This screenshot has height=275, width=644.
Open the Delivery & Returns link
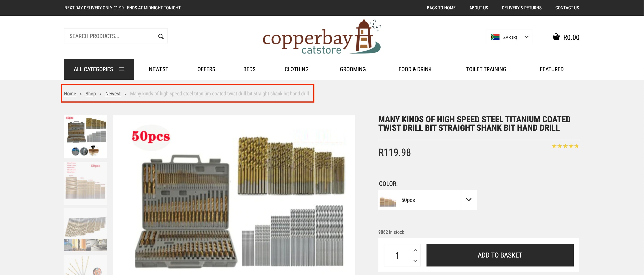click(522, 8)
